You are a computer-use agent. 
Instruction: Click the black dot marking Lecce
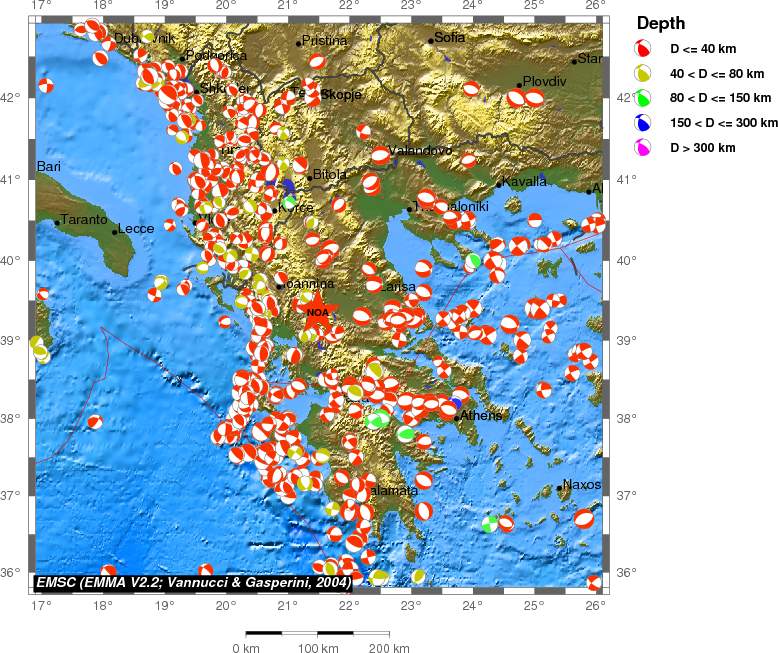pyautogui.click(x=115, y=232)
